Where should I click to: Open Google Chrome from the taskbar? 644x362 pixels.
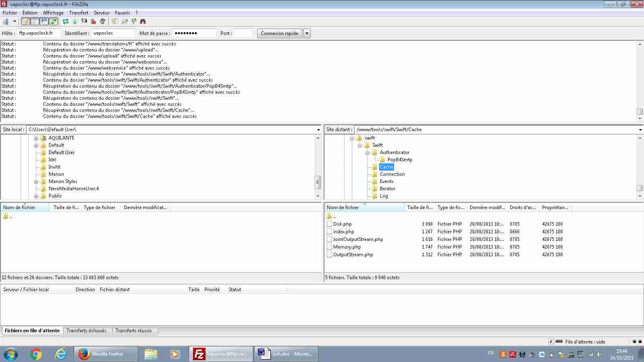pos(36,354)
